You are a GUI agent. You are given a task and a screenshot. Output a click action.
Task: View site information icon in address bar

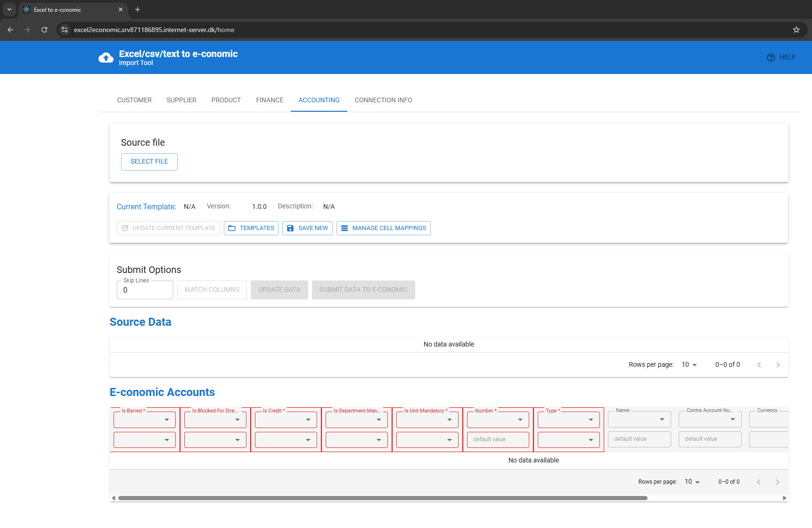point(65,30)
